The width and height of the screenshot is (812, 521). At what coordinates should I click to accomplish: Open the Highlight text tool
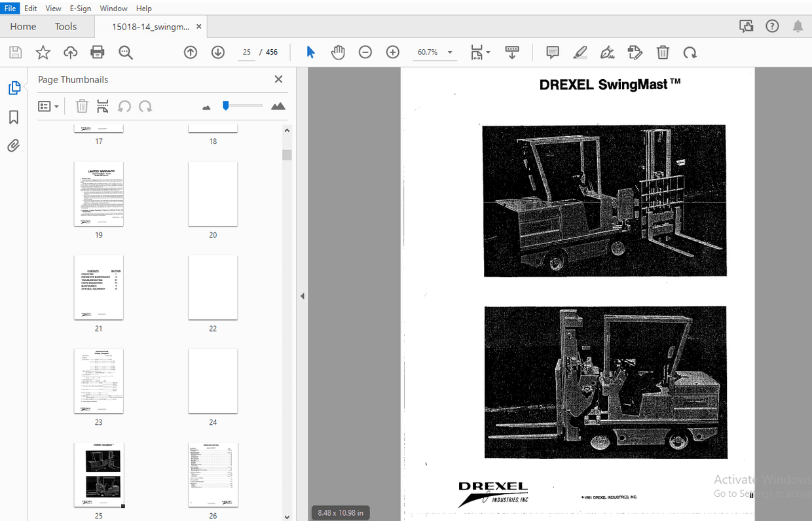pyautogui.click(x=580, y=52)
